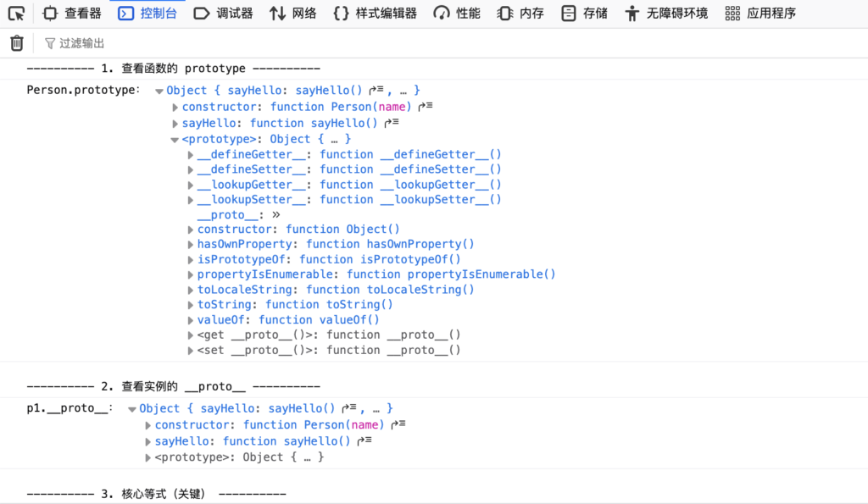868x504 pixels.
Task: Jump to sayHello definition in Person.prototype
Action: pos(391,123)
